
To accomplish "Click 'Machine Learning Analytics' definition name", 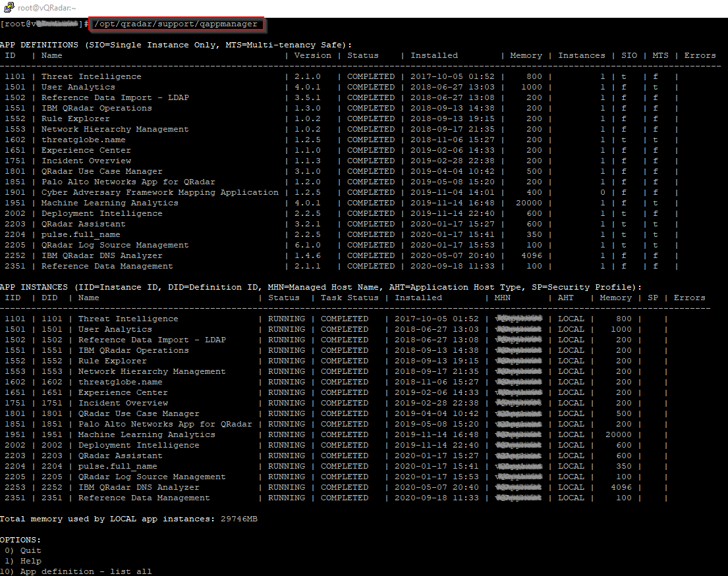I will coord(110,203).
